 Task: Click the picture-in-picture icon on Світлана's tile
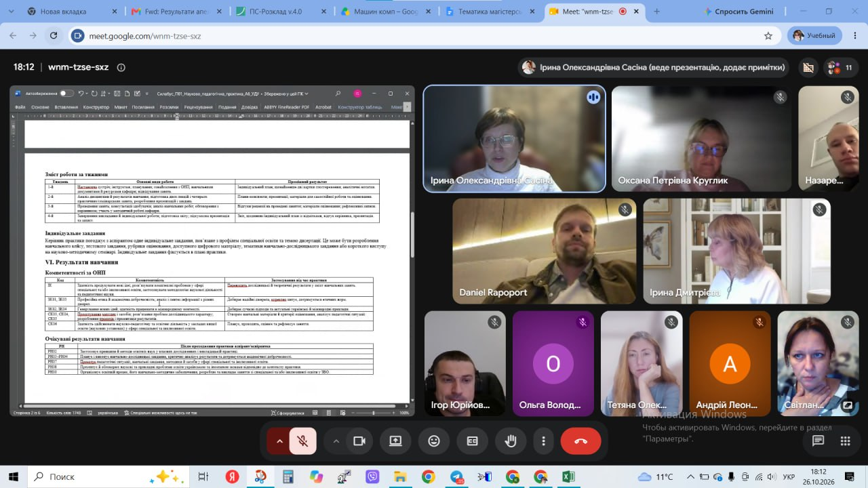(847, 405)
